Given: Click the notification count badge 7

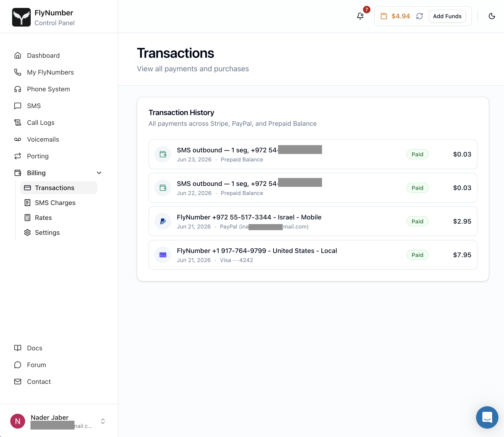Looking at the screenshot, I should coord(366,10).
